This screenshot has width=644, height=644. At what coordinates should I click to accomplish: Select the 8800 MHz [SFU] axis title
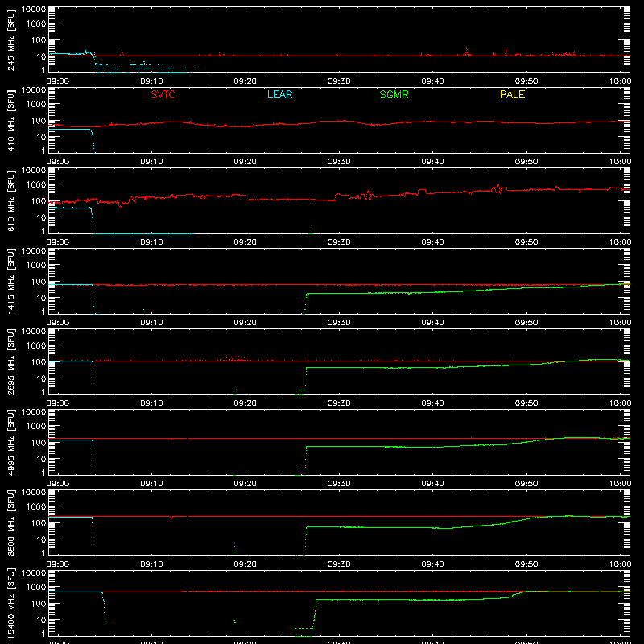click(11, 523)
